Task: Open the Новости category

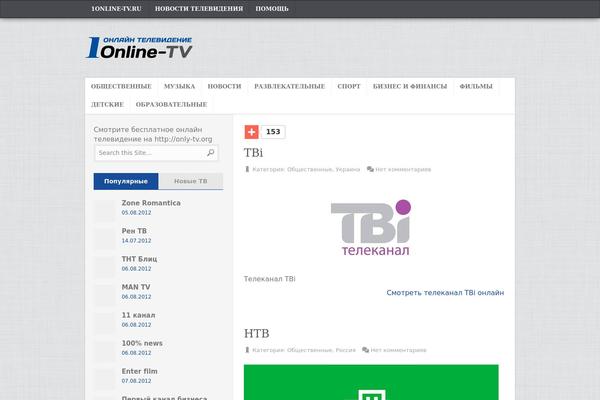Action: 224,87
